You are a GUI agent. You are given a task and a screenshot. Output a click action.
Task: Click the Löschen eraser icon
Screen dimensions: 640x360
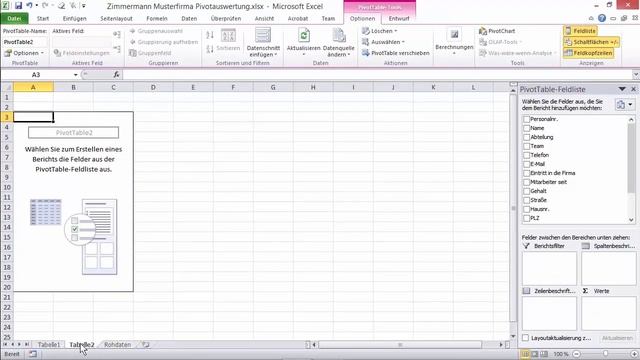[366, 31]
